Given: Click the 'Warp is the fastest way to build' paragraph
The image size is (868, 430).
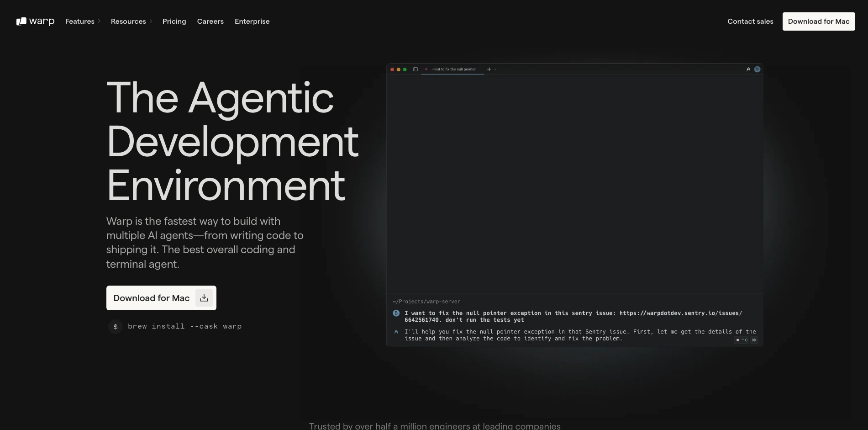Looking at the screenshot, I should click(205, 243).
